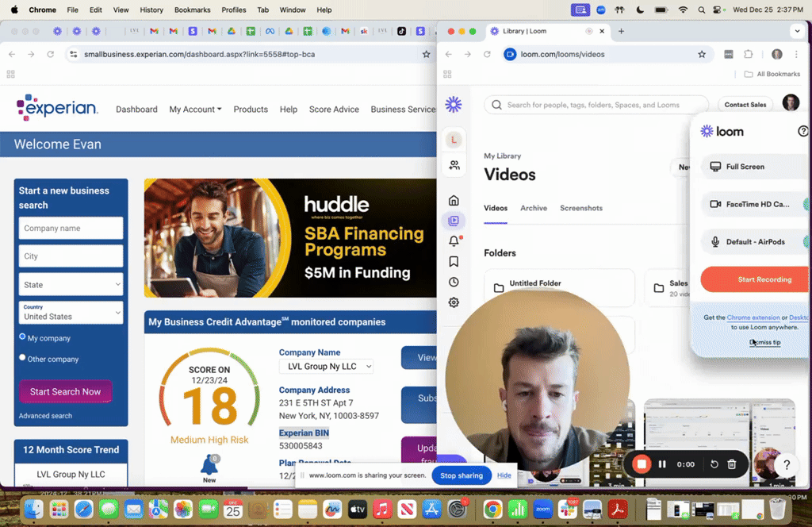Open the Company Name LVL Group dropdown
Screen dimensions: 812x527
[x=326, y=367]
